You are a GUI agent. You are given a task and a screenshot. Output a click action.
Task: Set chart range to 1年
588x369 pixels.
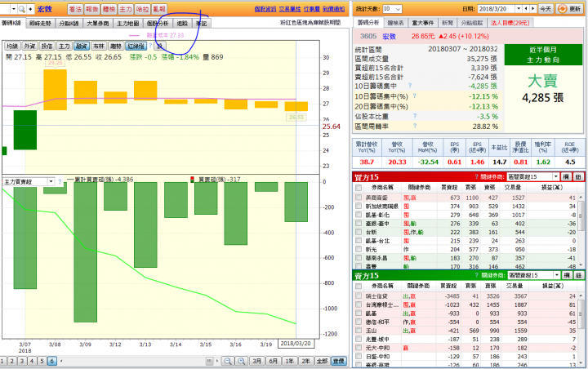tap(289, 361)
